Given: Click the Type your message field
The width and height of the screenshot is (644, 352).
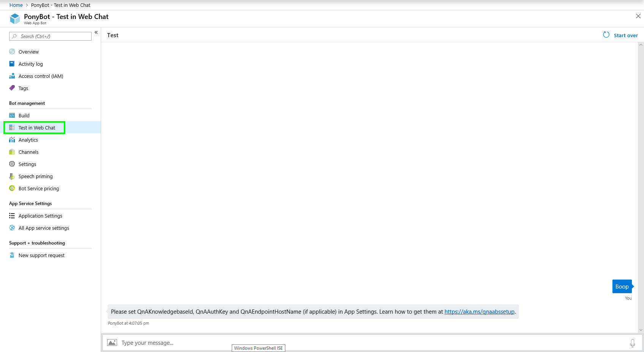Looking at the screenshot, I should pos(372,343).
